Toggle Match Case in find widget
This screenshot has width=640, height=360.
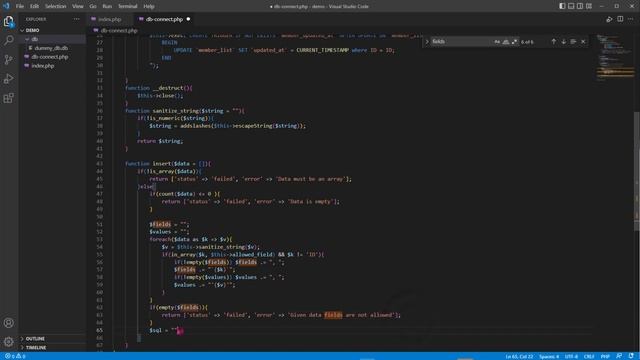pos(497,42)
